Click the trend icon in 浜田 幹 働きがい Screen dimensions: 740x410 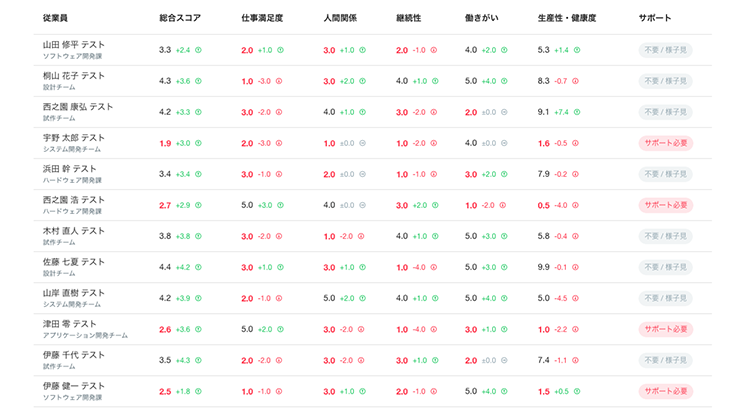[504, 174]
